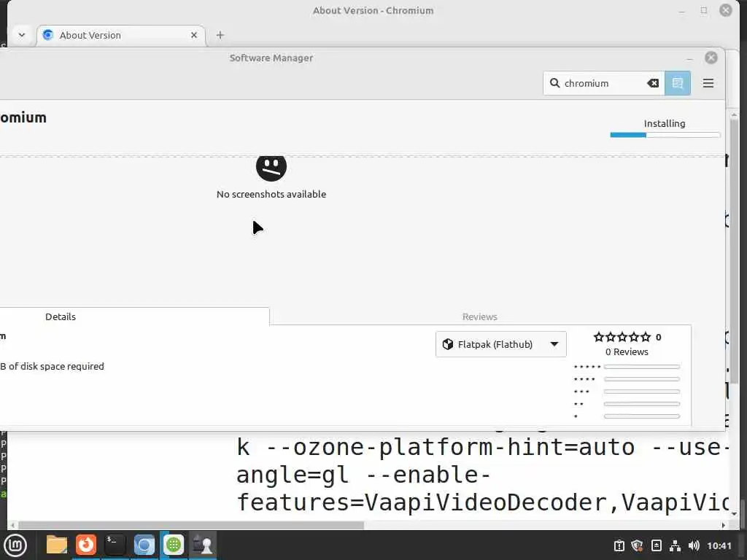Open the Software Manager hamburger menu
747x560 pixels.
point(708,83)
